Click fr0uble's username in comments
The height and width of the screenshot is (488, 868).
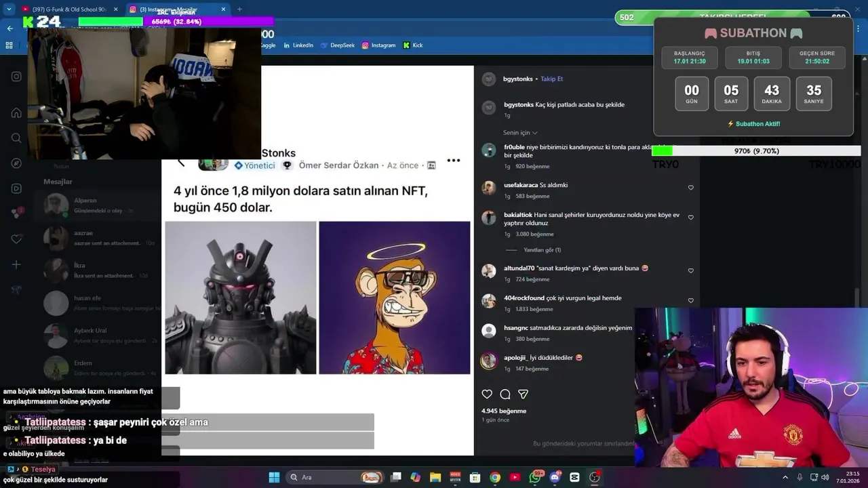[x=514, y=147]
